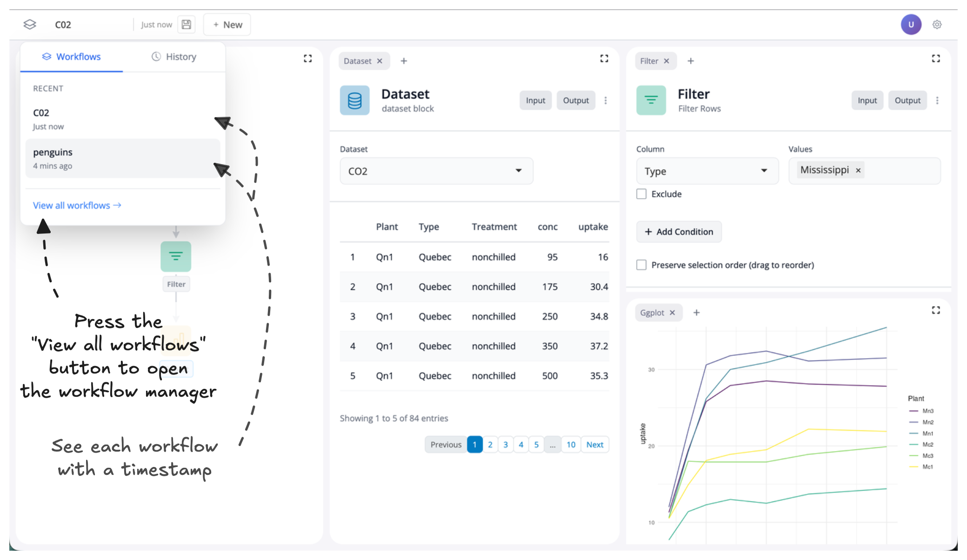The height and width of the screenshot is (560, 967).
Task: Select the Filter node in the canvas
Action: point(176,256)
